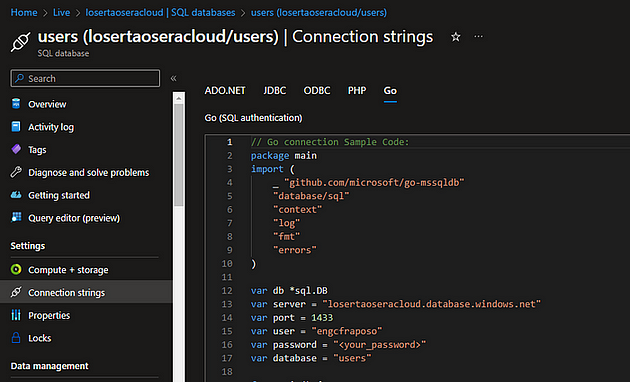The height and width of the screenshot is (382, 630).
Task: Collapse the sidebar with double chevron
Action: coord(174,78)
